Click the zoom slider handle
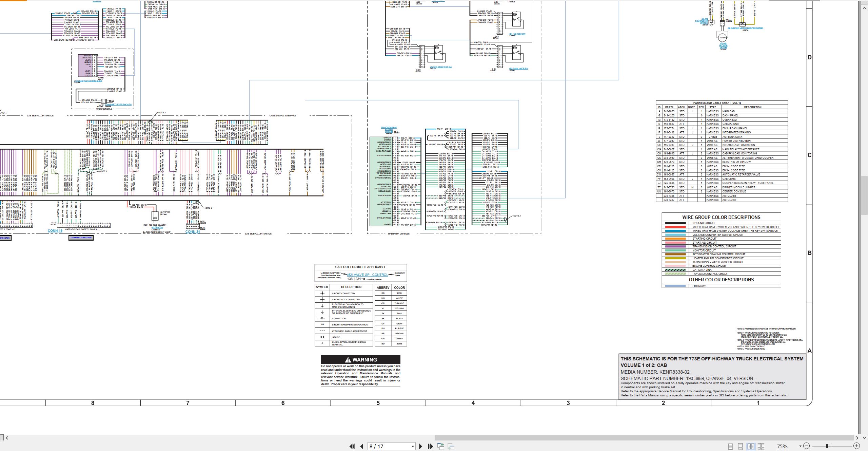The width and height of the screenshot is (868, 451). (827, 446)
